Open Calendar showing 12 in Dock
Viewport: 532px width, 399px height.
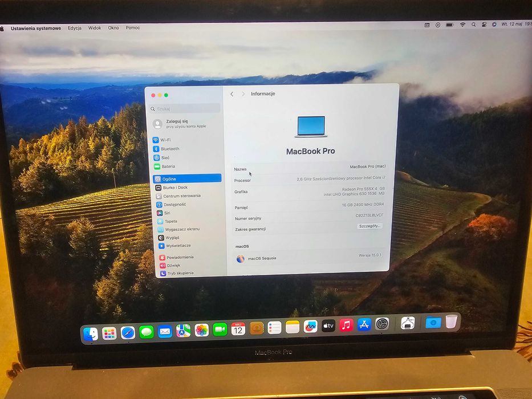pyautogui.click(x=238, y=328)
